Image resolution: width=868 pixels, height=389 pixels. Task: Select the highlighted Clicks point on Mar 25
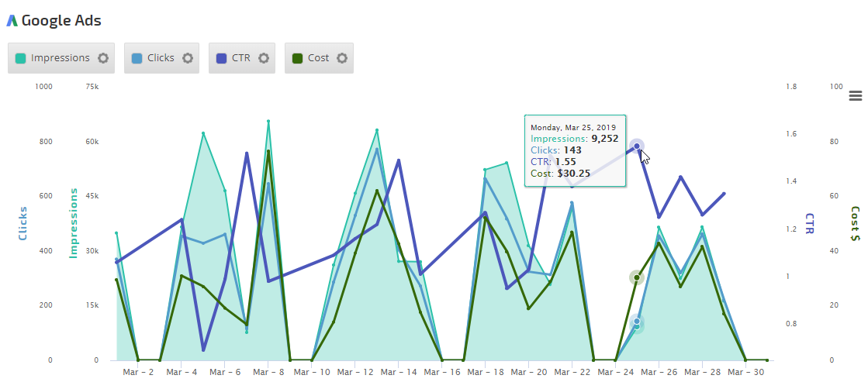637,322
